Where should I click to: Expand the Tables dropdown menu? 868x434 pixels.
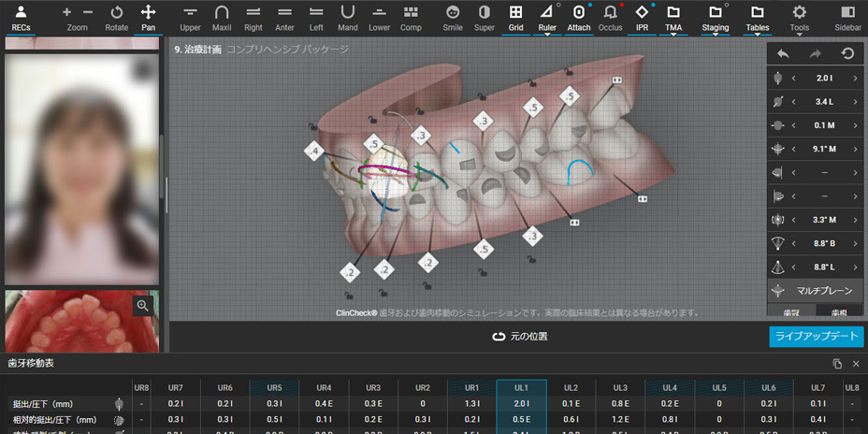tap(758, 18)
